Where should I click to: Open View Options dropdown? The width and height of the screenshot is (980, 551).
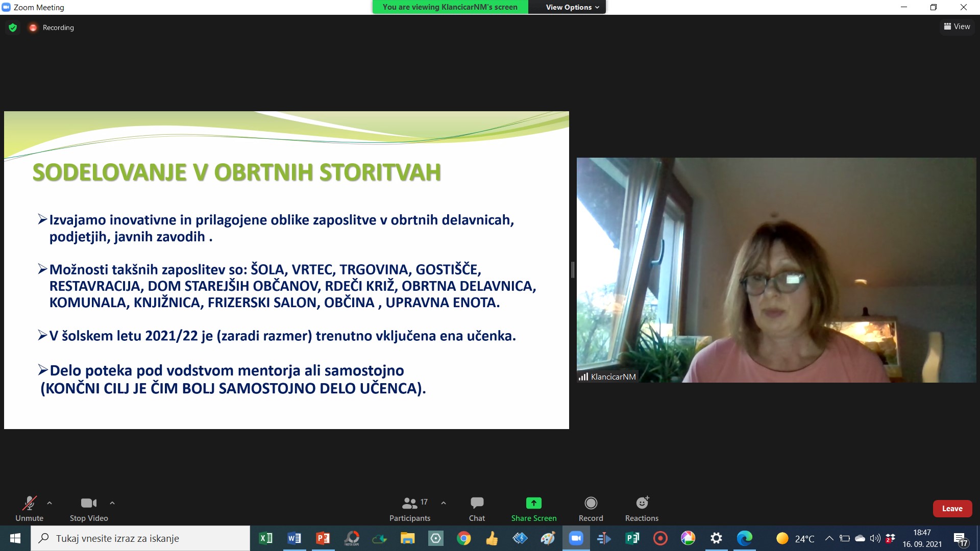pos(572,7)
